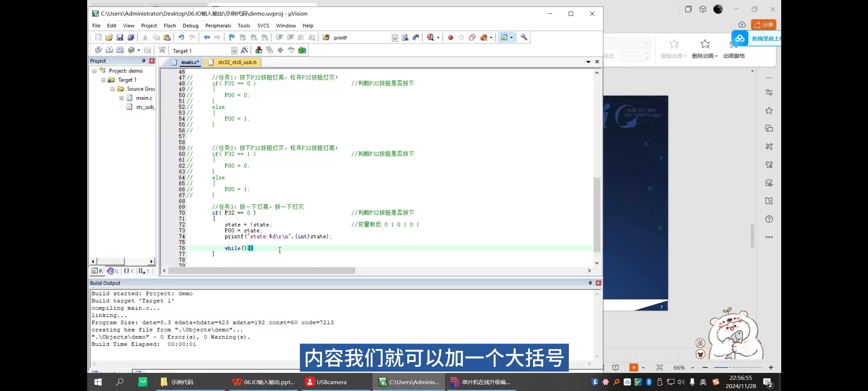Download to flash with the LOAD icon
The height and width of the screenshot is (391, 868).
point(162,50)
